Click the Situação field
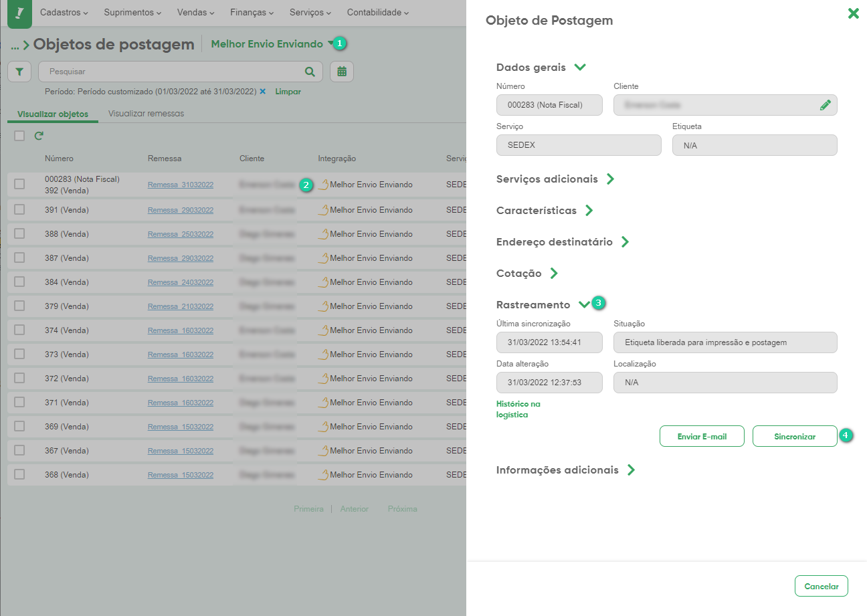Image resolution: width=867 pixels, height=616 pixels. tap(725, 342)
